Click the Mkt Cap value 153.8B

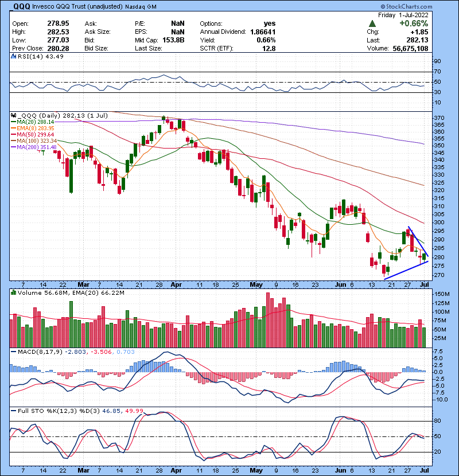173,40
